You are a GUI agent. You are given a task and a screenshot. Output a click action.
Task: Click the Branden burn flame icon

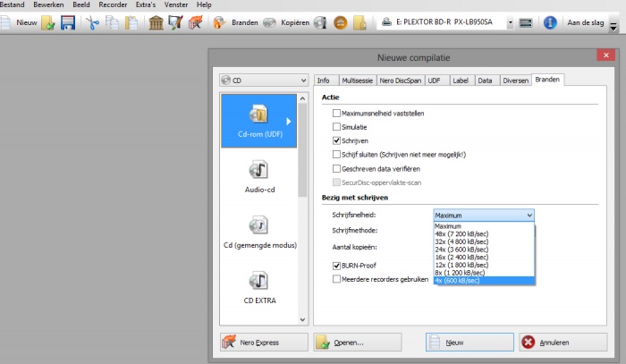point(219,22)
